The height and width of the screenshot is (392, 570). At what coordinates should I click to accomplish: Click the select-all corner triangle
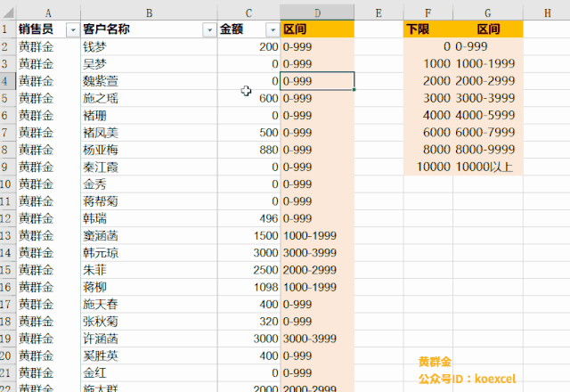8,12
